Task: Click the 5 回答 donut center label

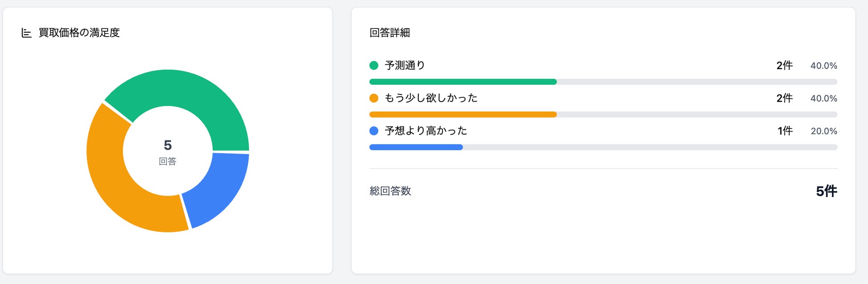Action: (168, 152)
